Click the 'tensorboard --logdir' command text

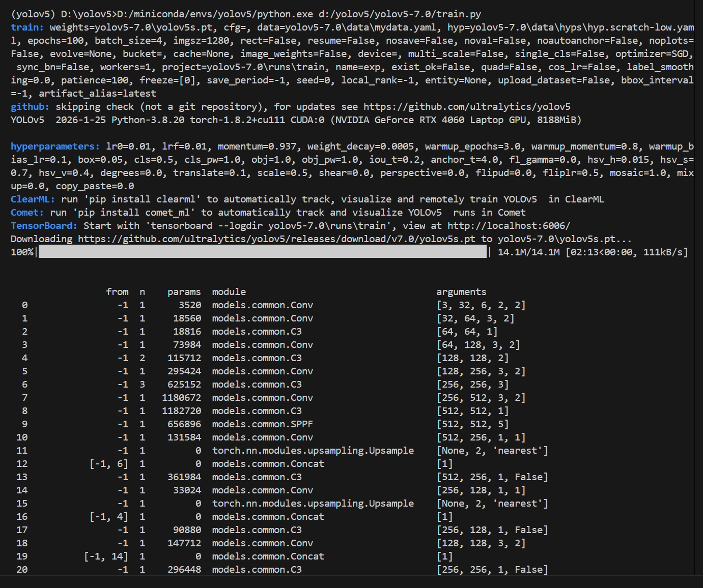click(x=204, y=226)
